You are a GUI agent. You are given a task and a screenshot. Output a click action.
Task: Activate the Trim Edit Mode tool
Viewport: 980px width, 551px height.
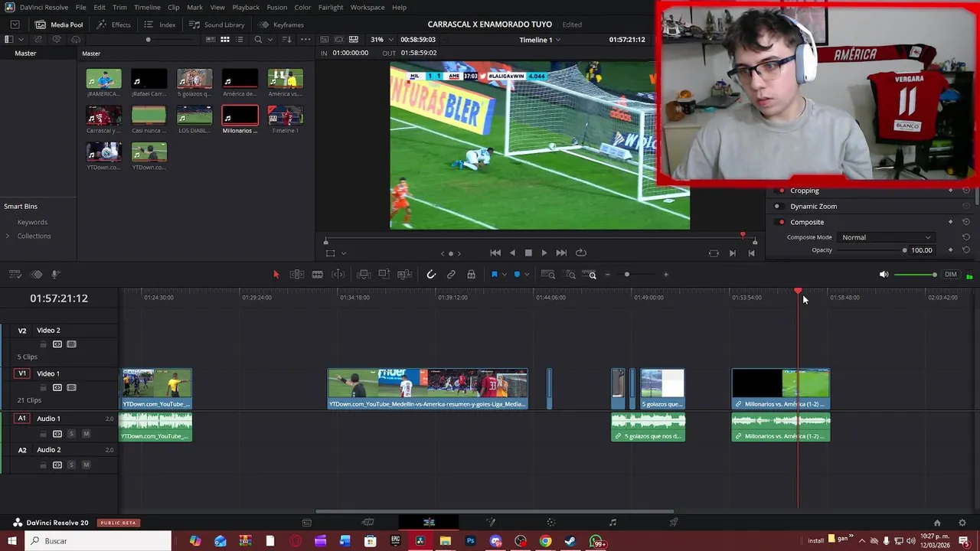pos(297,274)
